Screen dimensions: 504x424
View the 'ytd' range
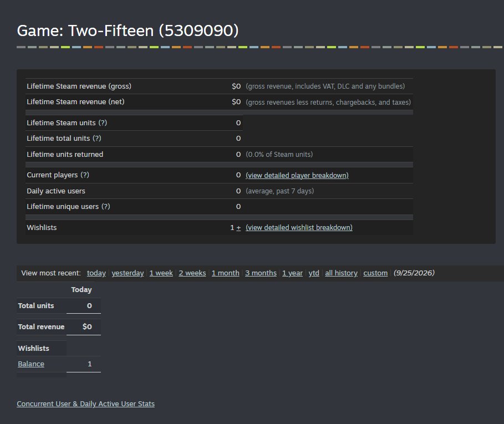tap(314, 273)
